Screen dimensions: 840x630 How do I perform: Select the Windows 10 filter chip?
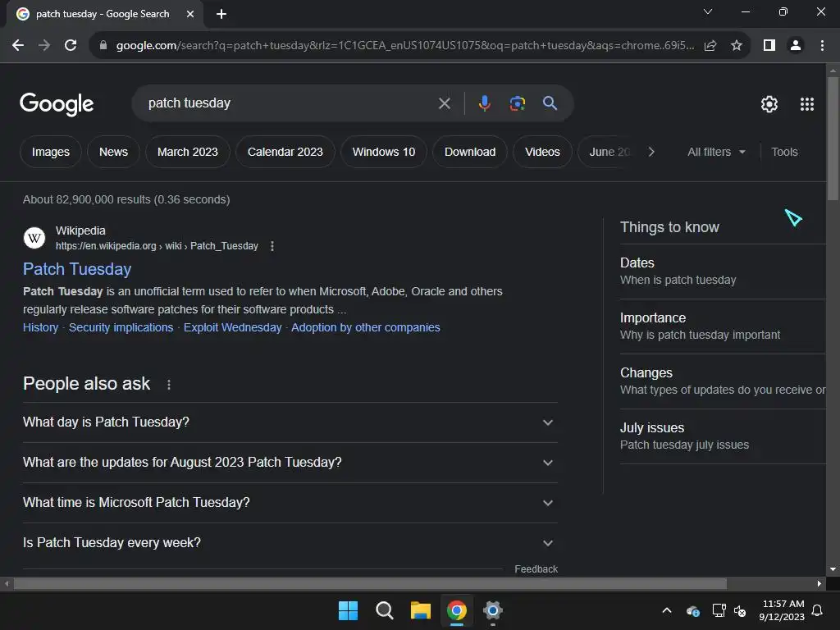click(384, 152)
